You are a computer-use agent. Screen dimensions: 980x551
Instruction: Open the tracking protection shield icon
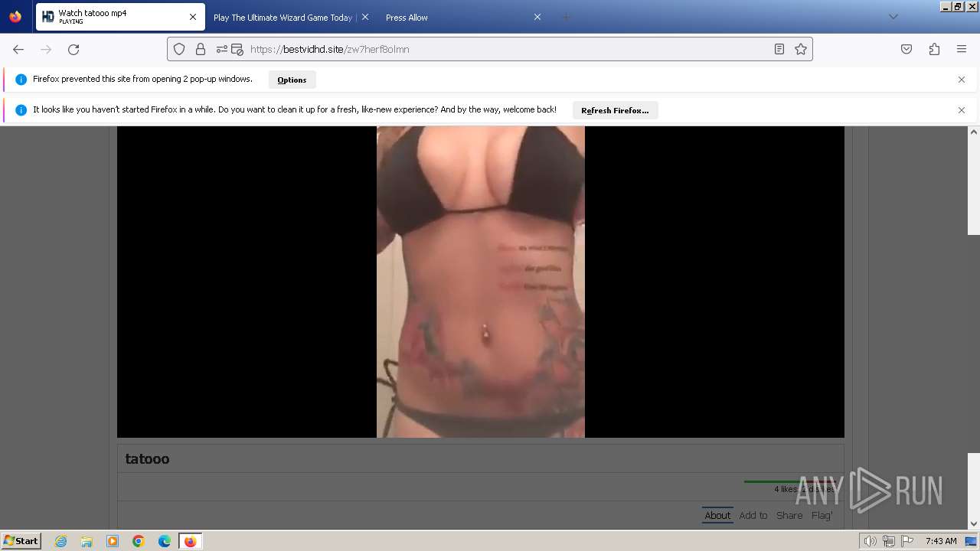pos(179,49)
